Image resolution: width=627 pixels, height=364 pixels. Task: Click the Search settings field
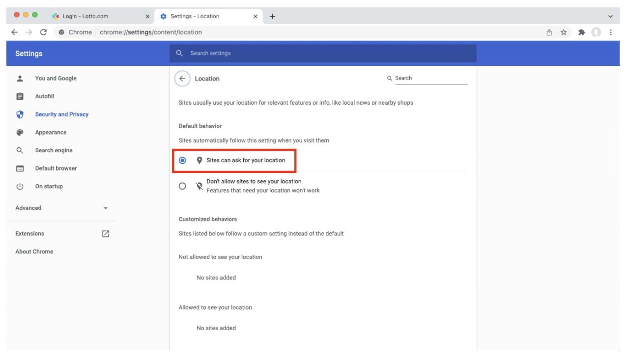(323, 53)
